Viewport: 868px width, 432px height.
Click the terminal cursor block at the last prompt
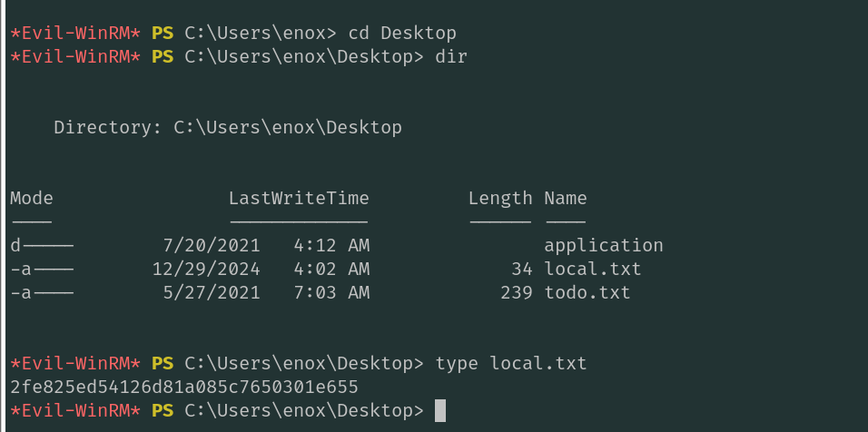click(x=440, y=411)
